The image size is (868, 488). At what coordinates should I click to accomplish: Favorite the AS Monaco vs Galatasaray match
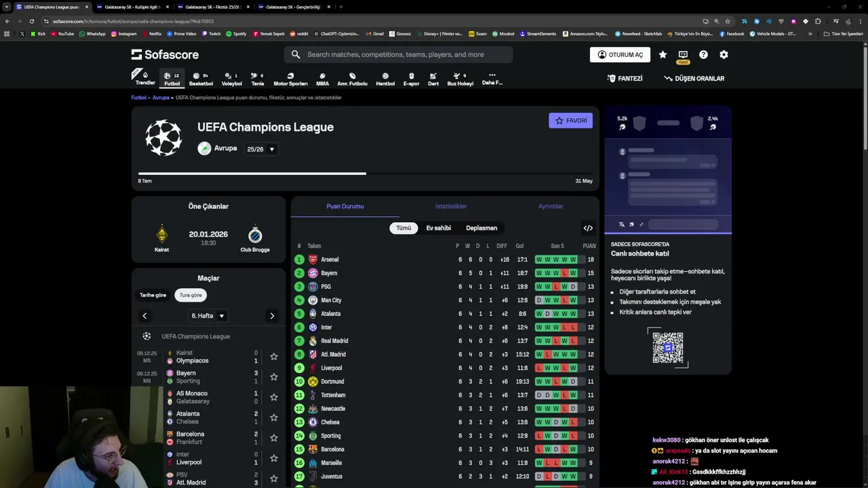(274, 397)
